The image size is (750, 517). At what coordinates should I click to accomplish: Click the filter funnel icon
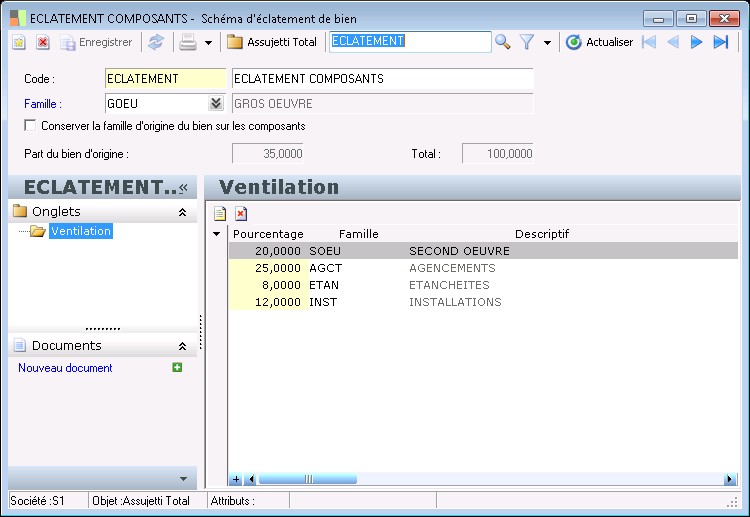pyautogui.click(x=527, y=42)
